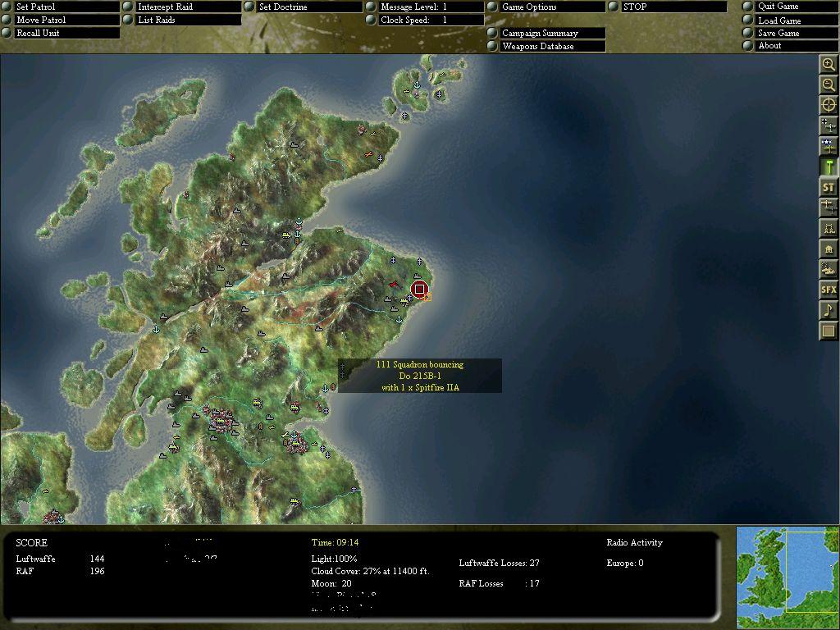Click the red aircraft icon near combat marker

(395, 283)
